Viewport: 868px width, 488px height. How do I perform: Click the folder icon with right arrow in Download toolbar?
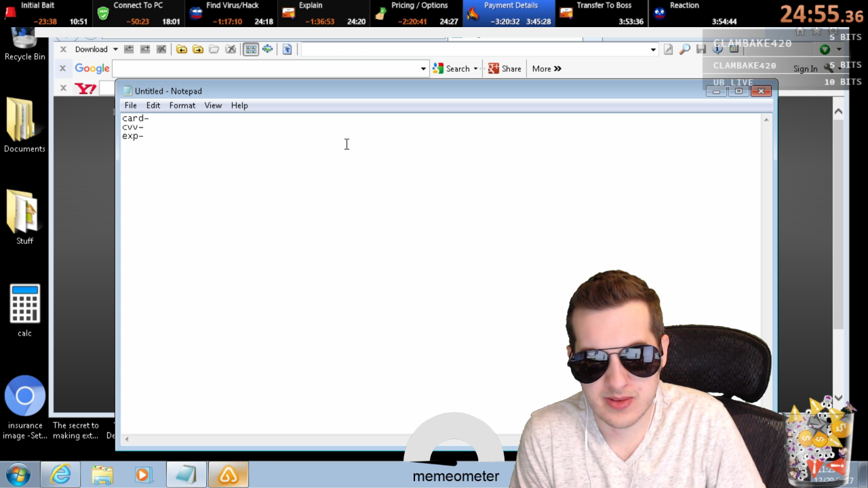pyautogui.click(x=197, y=49)
